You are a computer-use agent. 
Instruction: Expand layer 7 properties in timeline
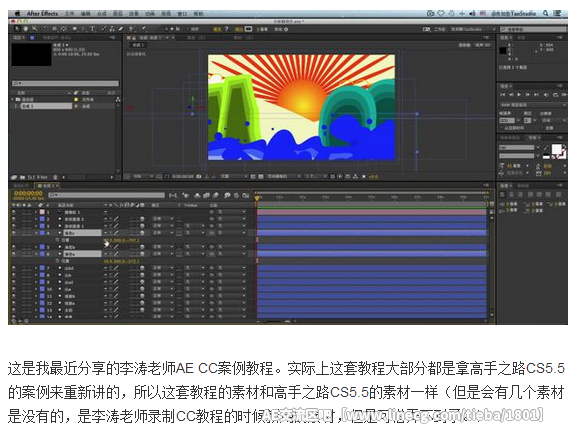point(36,268)
